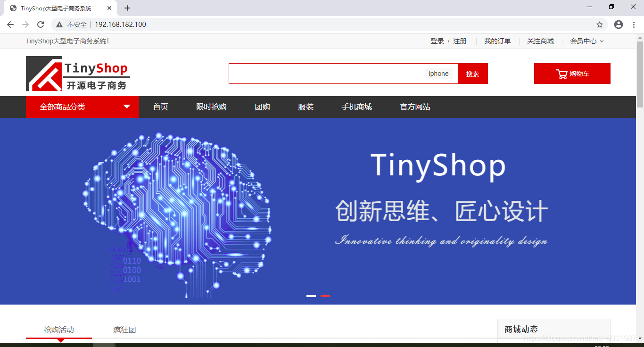Screen dimensions: 644x347
Task: Show the second banner slide indicator
Action: pos(325,296)
